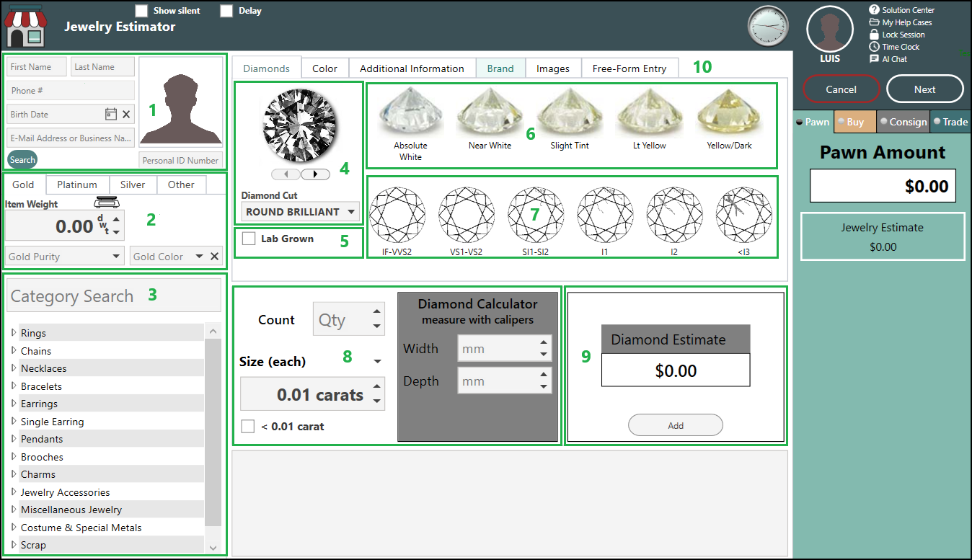
Task: Click the Cancel button
Action: coord(841,89)
